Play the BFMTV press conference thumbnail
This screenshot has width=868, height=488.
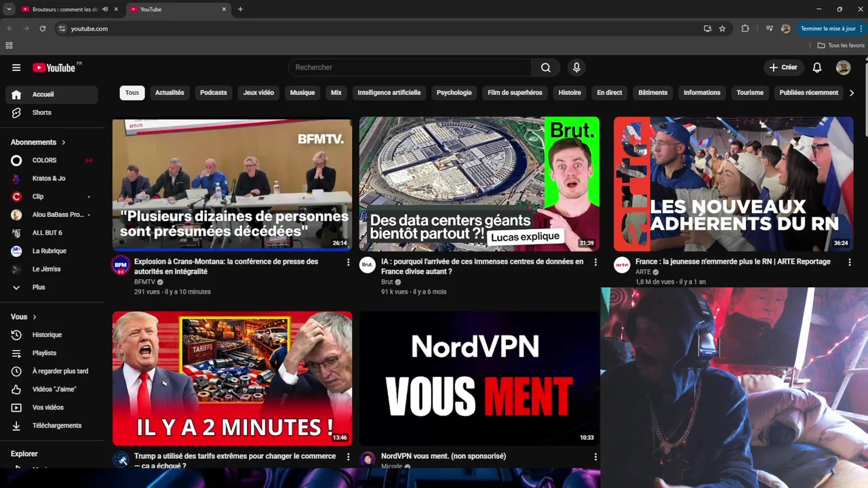click(x=232, y=184)
